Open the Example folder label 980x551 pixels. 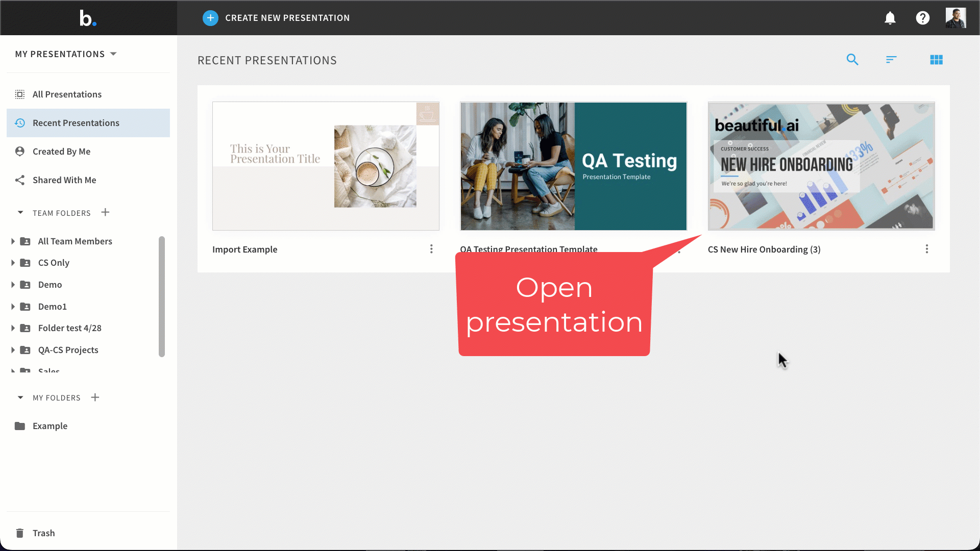point(50,426)
